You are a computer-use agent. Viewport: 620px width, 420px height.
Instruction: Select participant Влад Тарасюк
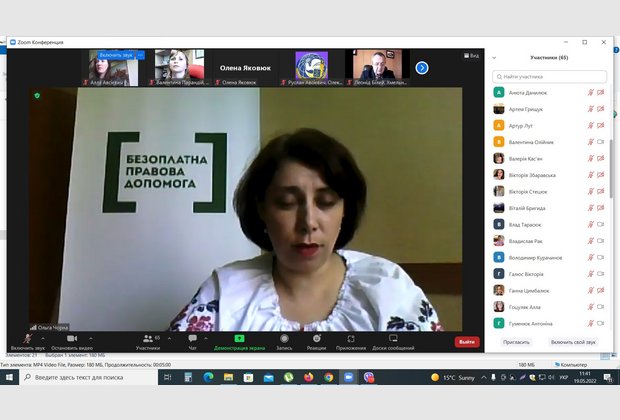pyautogui.click(x=549, y=225)
